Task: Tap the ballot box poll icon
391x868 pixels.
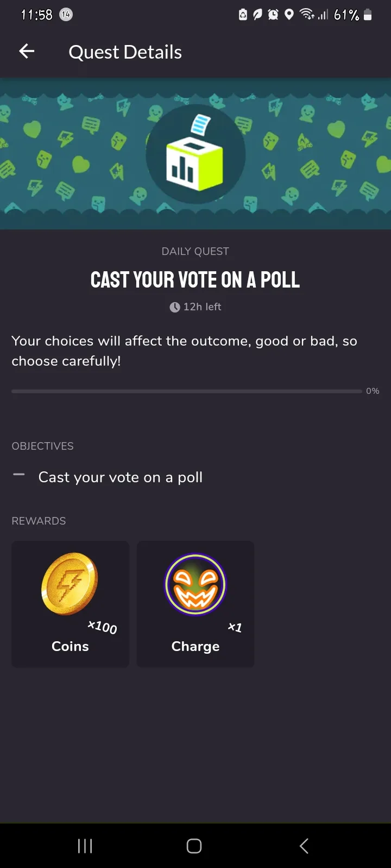Action: (195, 155)
